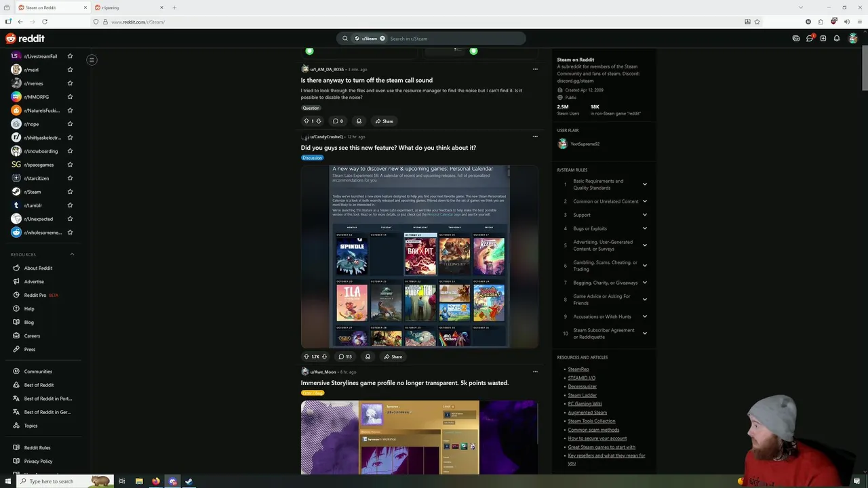
Task: Click the Question flair tag
Action: 311,108
